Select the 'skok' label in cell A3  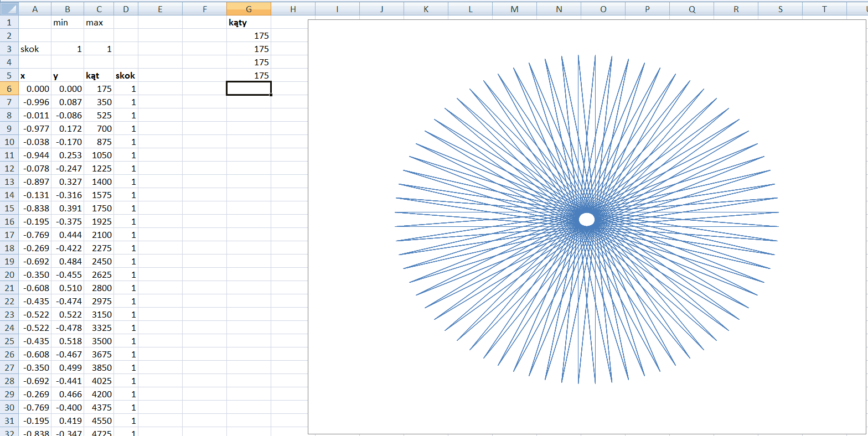[35, 49]
